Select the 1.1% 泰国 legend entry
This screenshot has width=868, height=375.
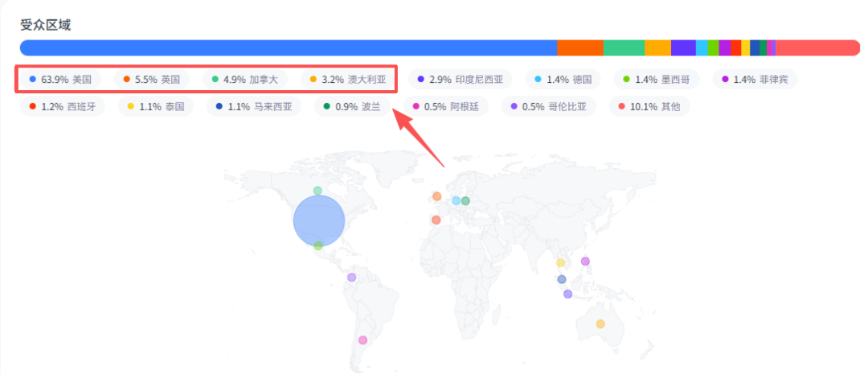[156, 107]
